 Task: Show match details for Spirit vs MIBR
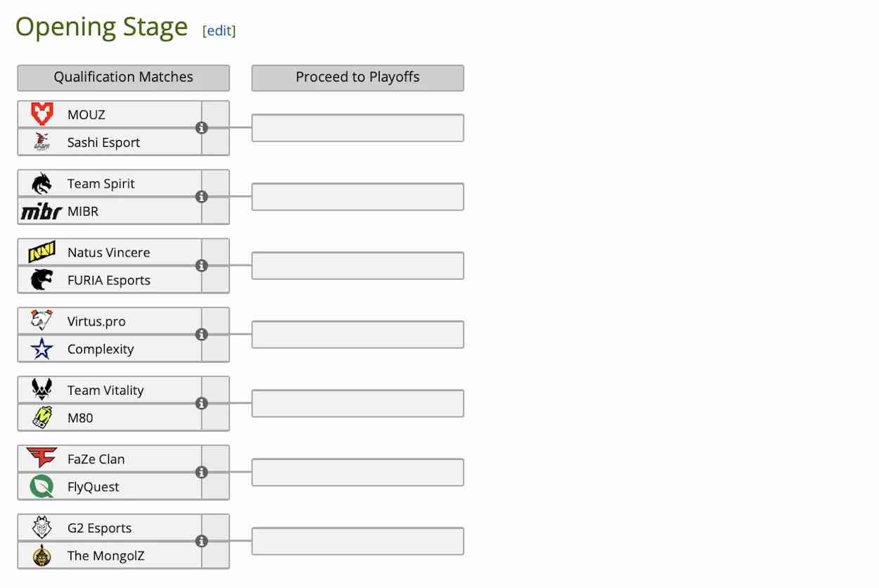point(202,197)
